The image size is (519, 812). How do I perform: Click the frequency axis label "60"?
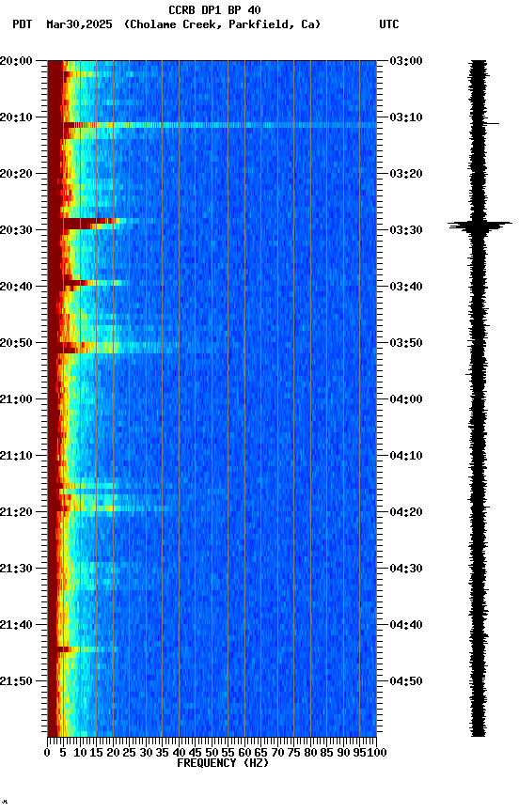[244, 753]
